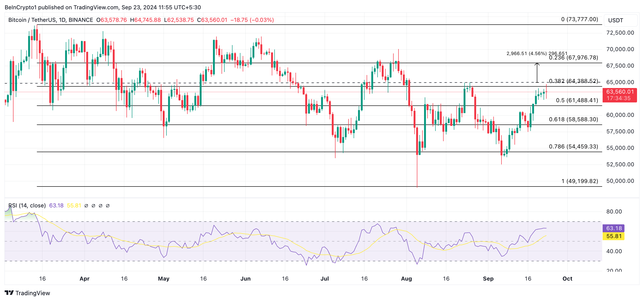Viewport: 644px width, 301px height.
Task: Click the open value 63,578.76
Action: click(113, 20)
